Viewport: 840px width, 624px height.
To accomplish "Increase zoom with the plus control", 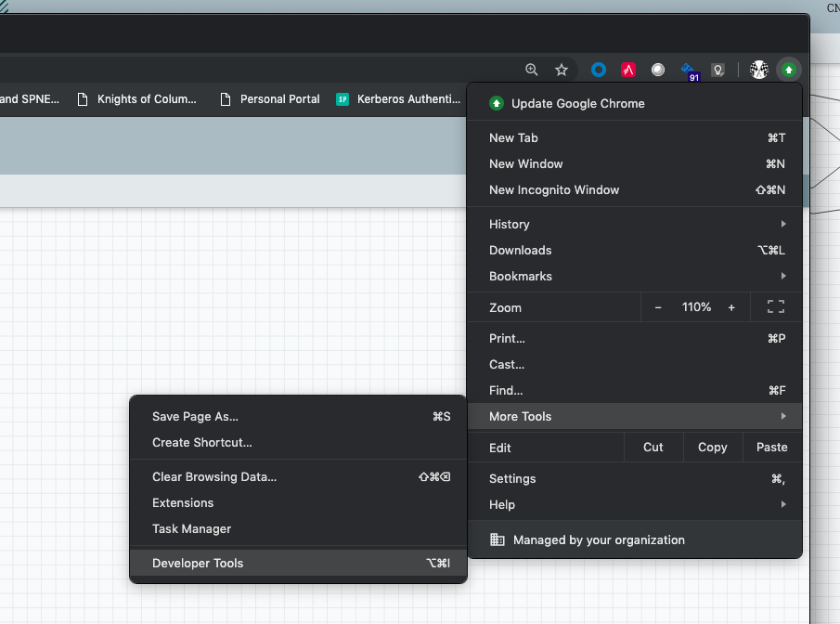I will 731,306.
